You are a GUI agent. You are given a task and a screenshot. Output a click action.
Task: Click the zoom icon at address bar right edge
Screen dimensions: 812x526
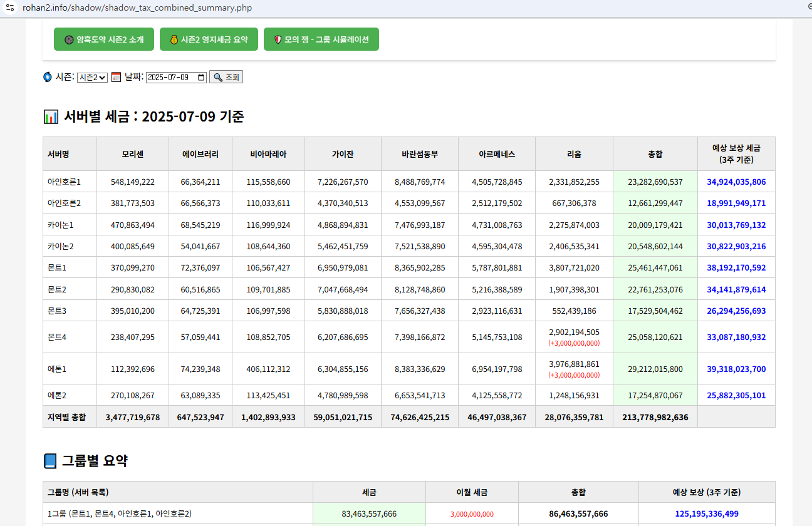click(808, 8)
